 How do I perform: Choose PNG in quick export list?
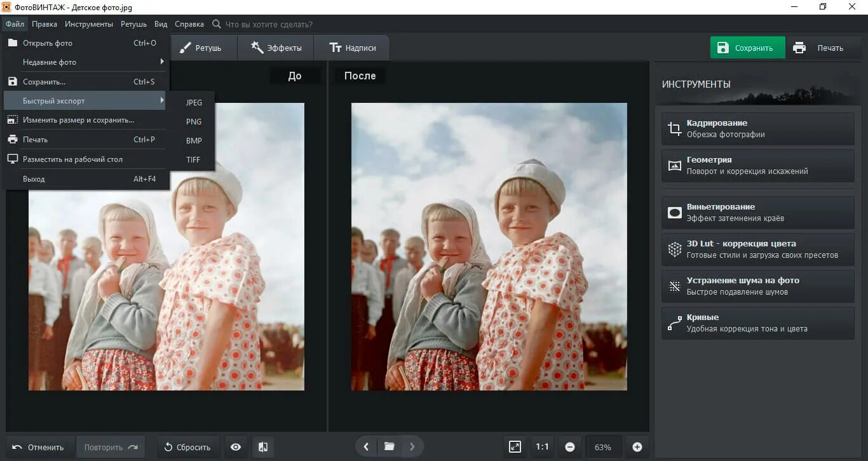pyautogui.click(x=194, y=121)
